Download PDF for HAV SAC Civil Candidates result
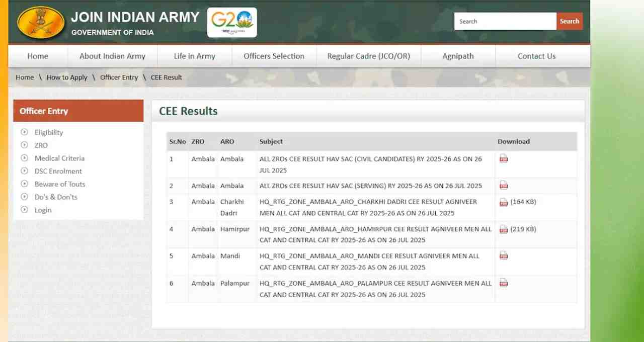The height and width of the screenshot is (342, 644). [504, 159]
